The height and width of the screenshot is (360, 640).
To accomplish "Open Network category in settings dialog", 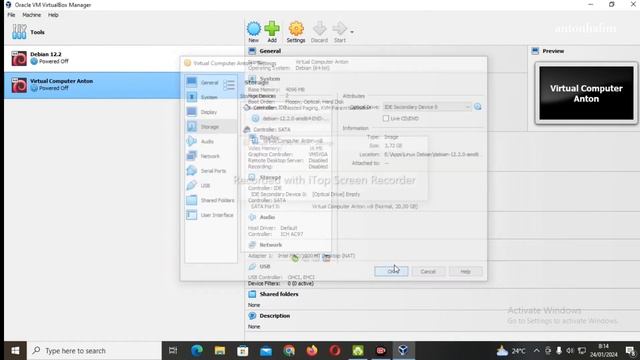I will pyautogui.click(x=210, y=156).
